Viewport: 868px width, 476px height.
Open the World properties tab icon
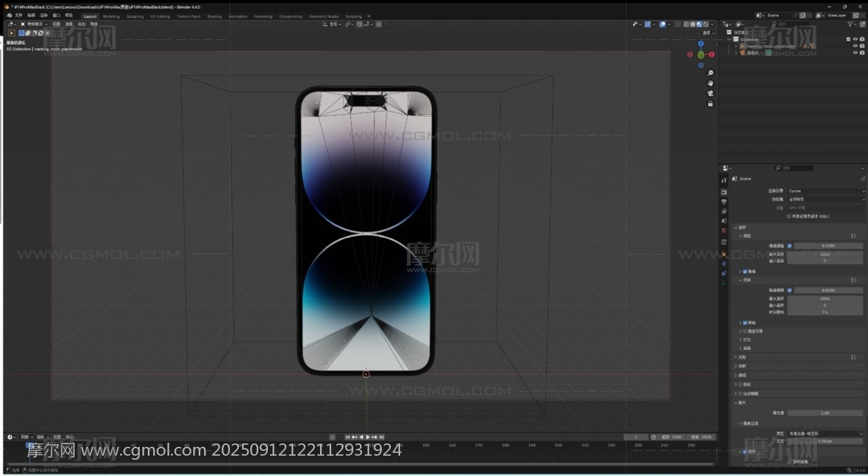tap(724, 231)
